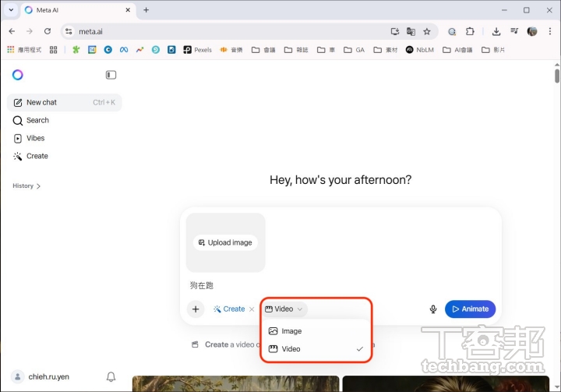This screenshot has width=561, height=392.
Task: Expand the GA bookmark folder
Action: [354, 50]
